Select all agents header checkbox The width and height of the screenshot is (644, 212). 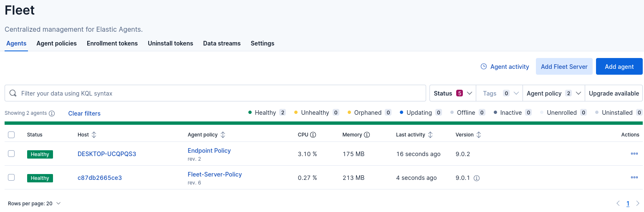11,135
